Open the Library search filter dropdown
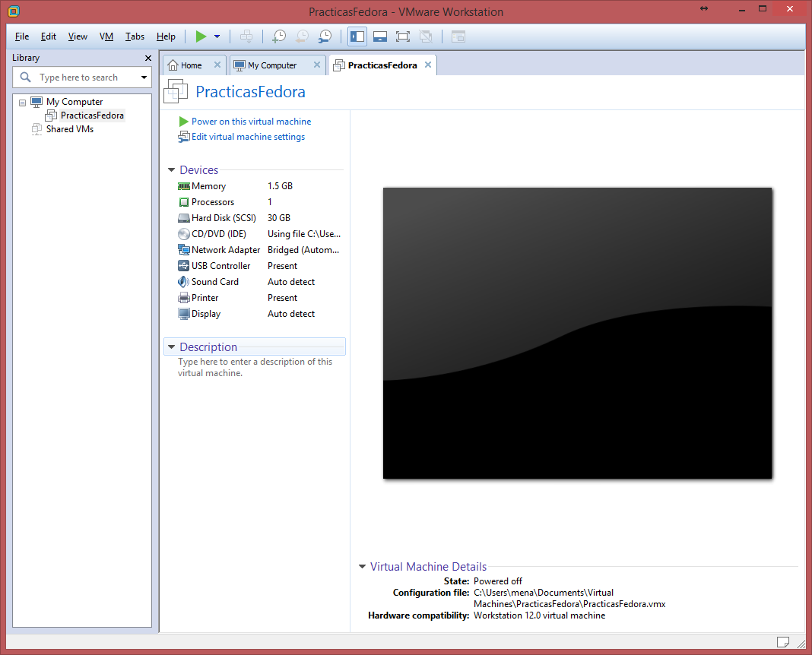The image size is (812, 655). point(144,77)
